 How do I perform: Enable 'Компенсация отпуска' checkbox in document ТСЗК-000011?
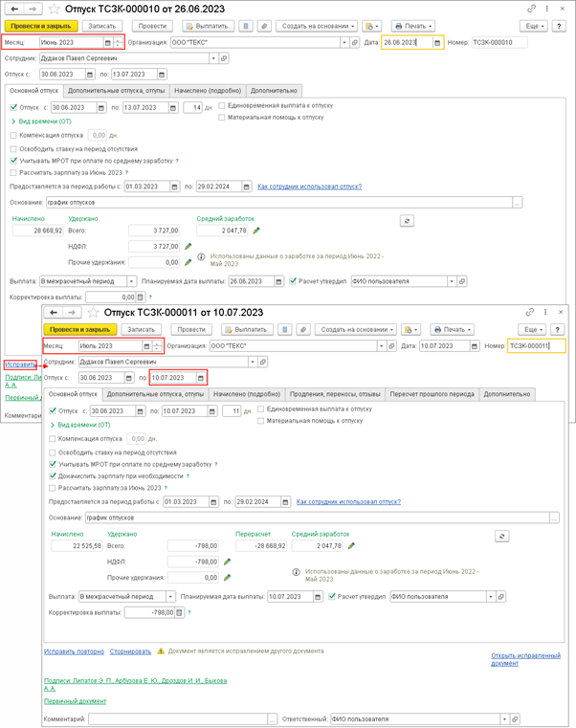53,439
